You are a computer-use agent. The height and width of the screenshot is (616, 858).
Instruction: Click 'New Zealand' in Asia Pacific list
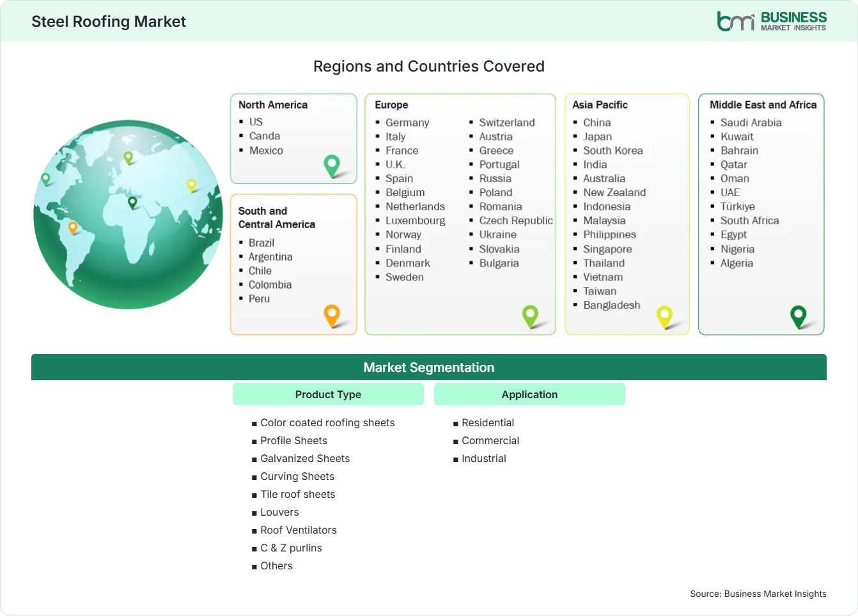click(x=614, y=192)
